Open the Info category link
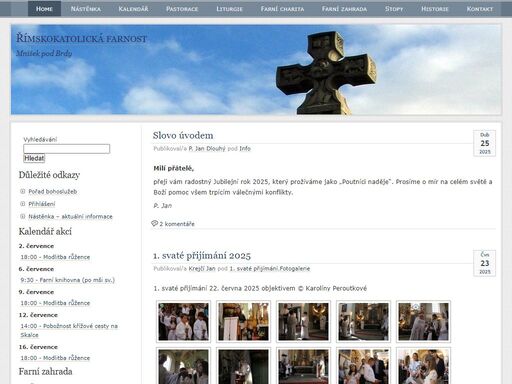The image size is (512, 384). 245,149
